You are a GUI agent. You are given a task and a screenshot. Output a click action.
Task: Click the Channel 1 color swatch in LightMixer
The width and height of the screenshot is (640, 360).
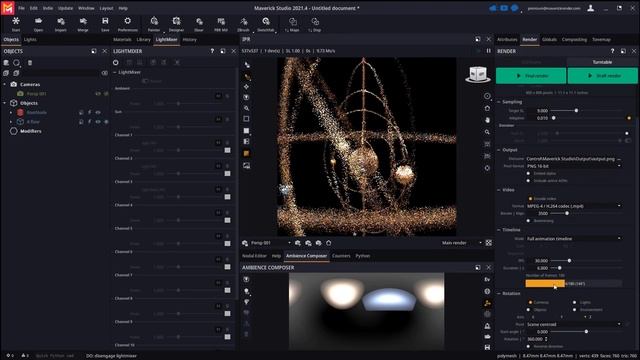(x=227, y=150)
